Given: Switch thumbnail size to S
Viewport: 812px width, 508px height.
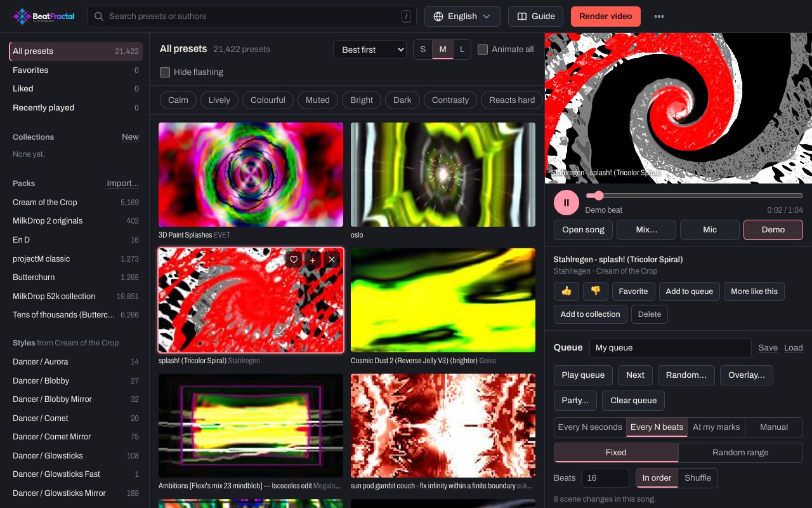Looking at the screenshot, I should pyautogui.click(x=423, y=50).
